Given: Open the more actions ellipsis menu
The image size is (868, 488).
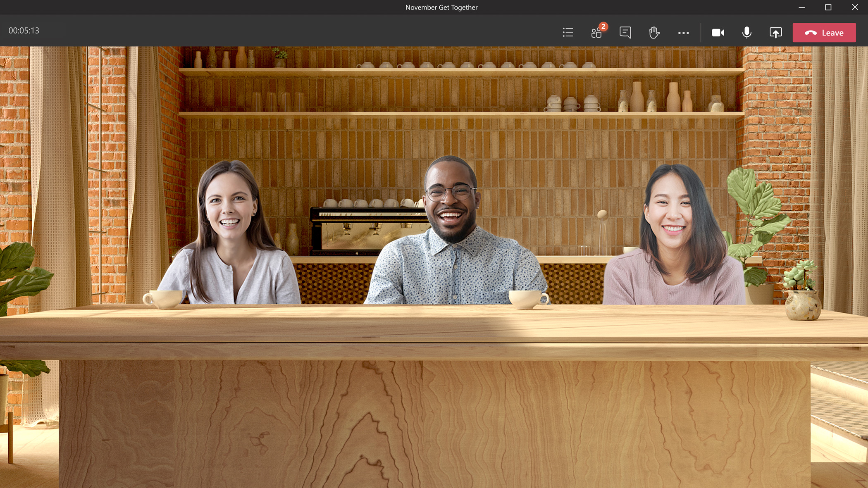Looking at the screenshot, I should [683, 33].
